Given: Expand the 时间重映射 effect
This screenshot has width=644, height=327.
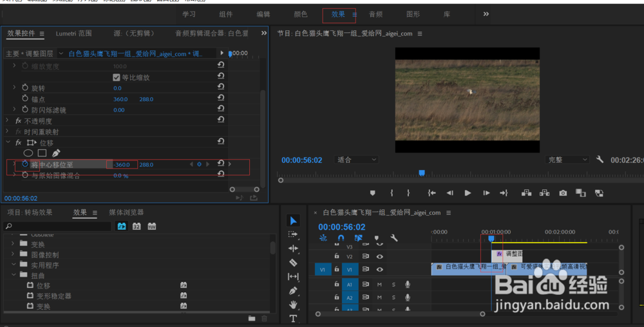Looking at the screenshot, I should pos(7,131).
